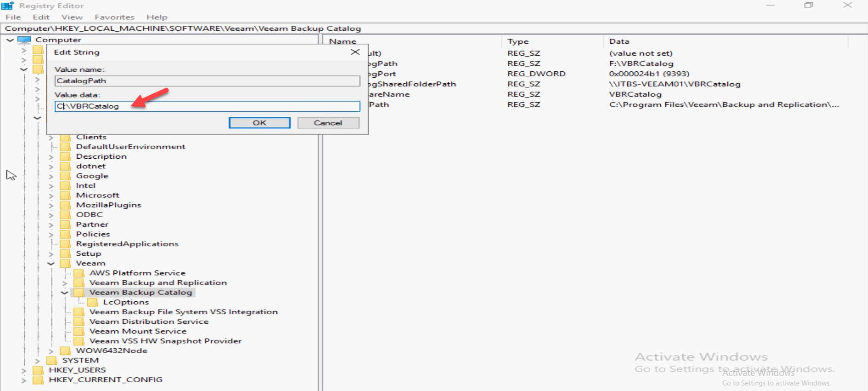Open the View menu
Screen dimensions: 868x391
point(72,17)
